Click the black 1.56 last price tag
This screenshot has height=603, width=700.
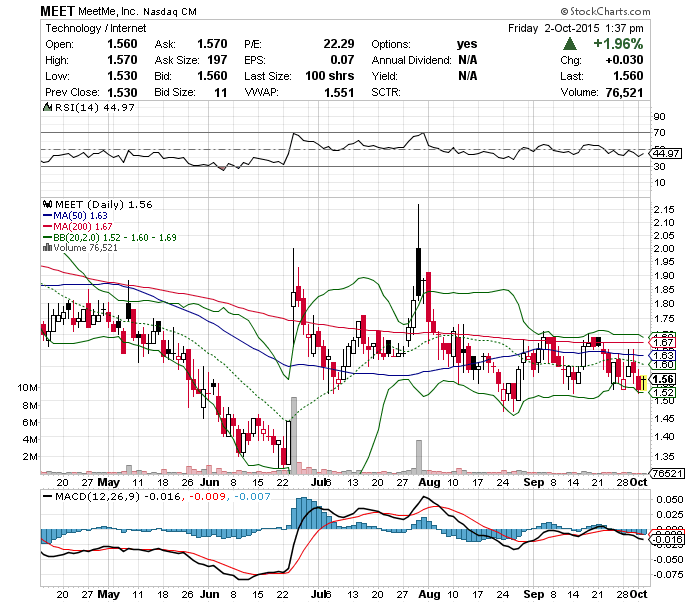[663, 379]
